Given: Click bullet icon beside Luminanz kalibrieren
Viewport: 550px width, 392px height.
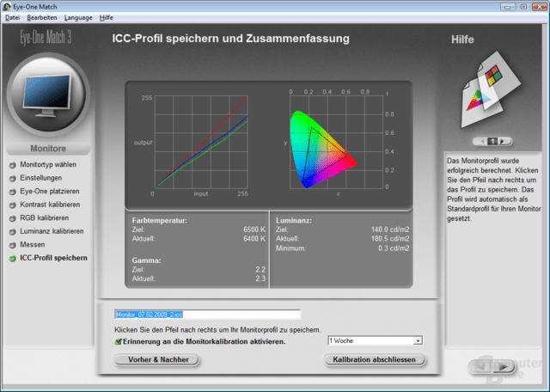Looking at the screenshot, I should 13,231.
